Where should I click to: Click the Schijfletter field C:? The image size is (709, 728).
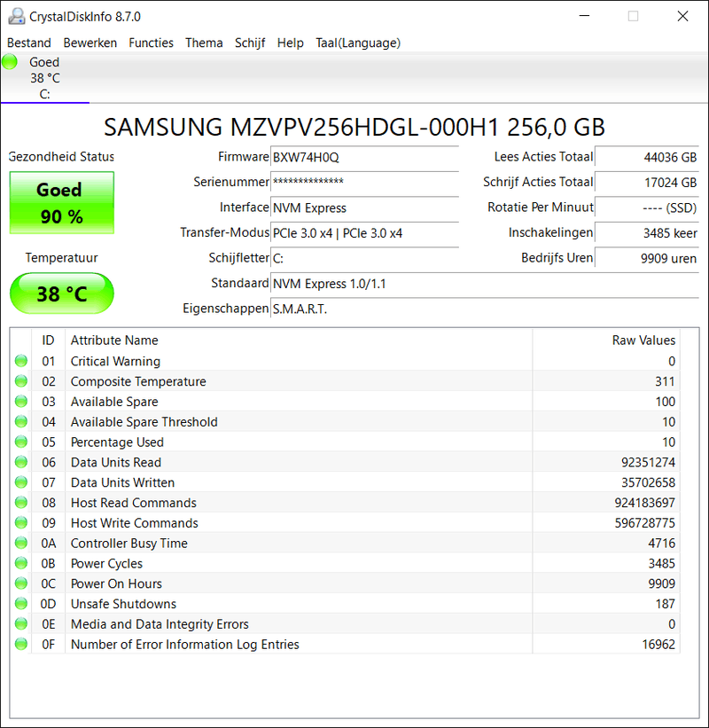point(364,258)
